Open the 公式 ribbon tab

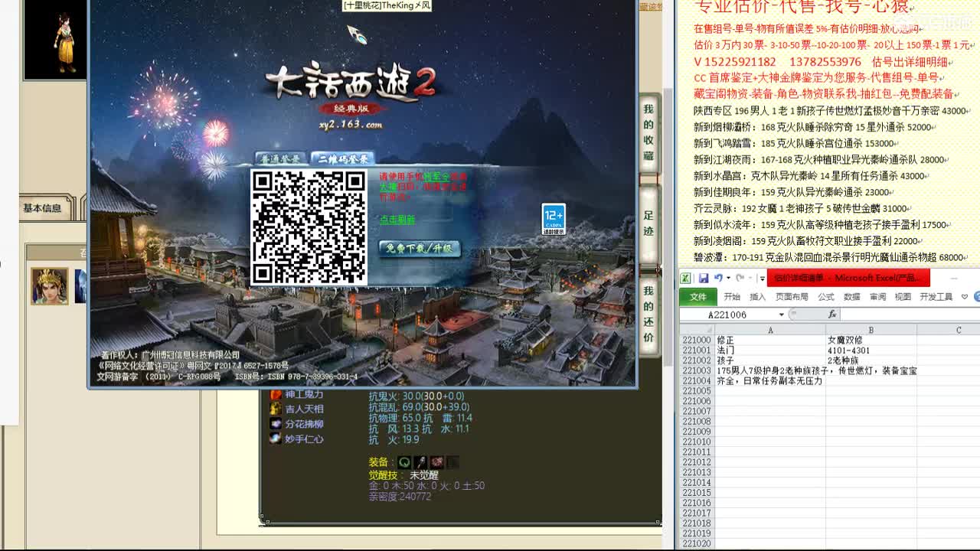[x=826, y=297]
